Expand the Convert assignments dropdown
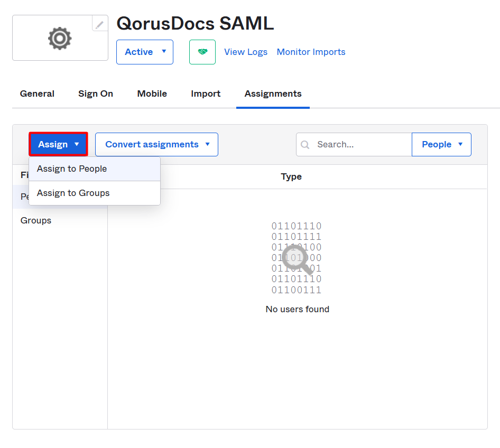The image size is (500, 448). pos(156,144)
